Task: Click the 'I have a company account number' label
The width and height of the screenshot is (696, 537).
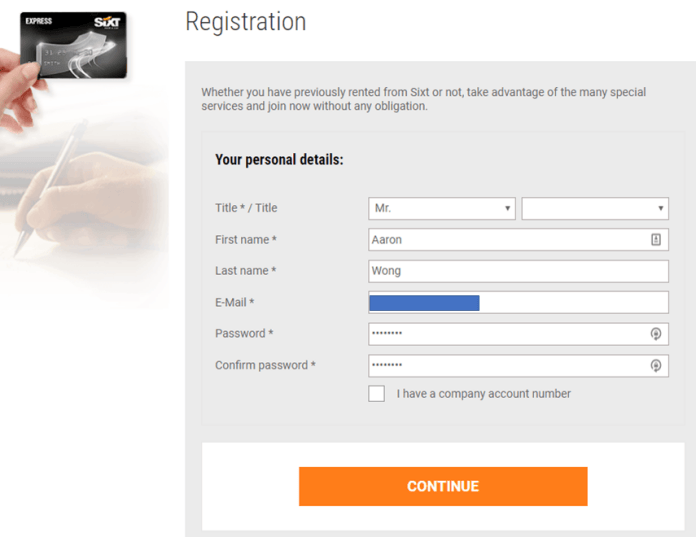Action: click(x=483, y=394)
